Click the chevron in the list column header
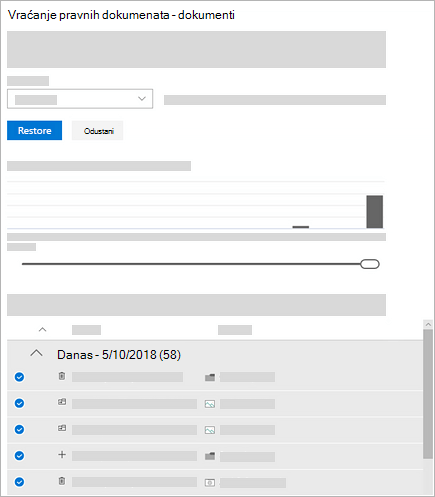 [x=42, y=330]
